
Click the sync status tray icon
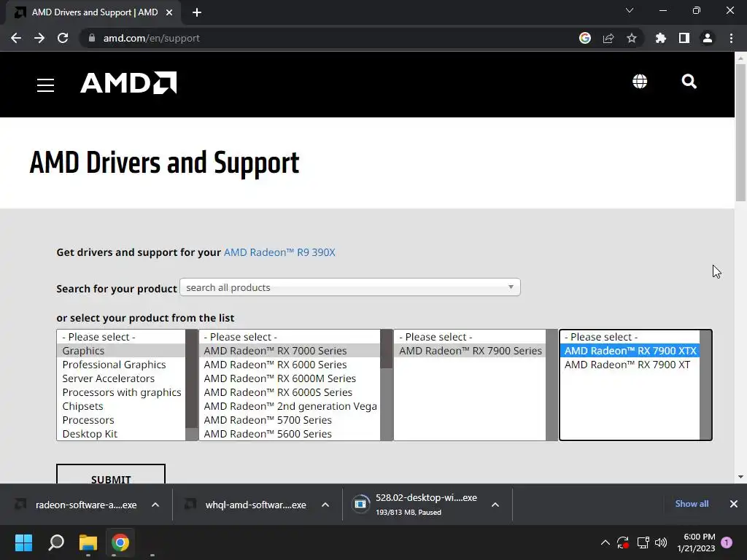pos(623,542)
